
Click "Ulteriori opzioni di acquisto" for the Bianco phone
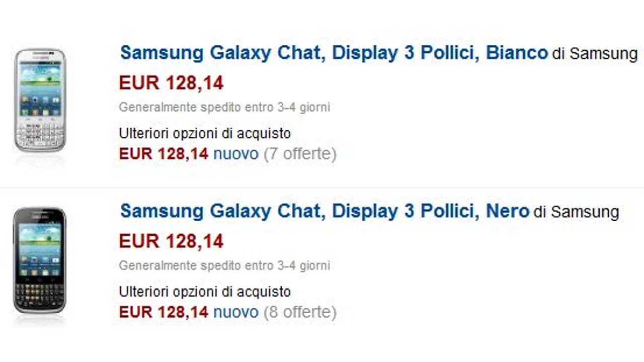tap(205, 134)
